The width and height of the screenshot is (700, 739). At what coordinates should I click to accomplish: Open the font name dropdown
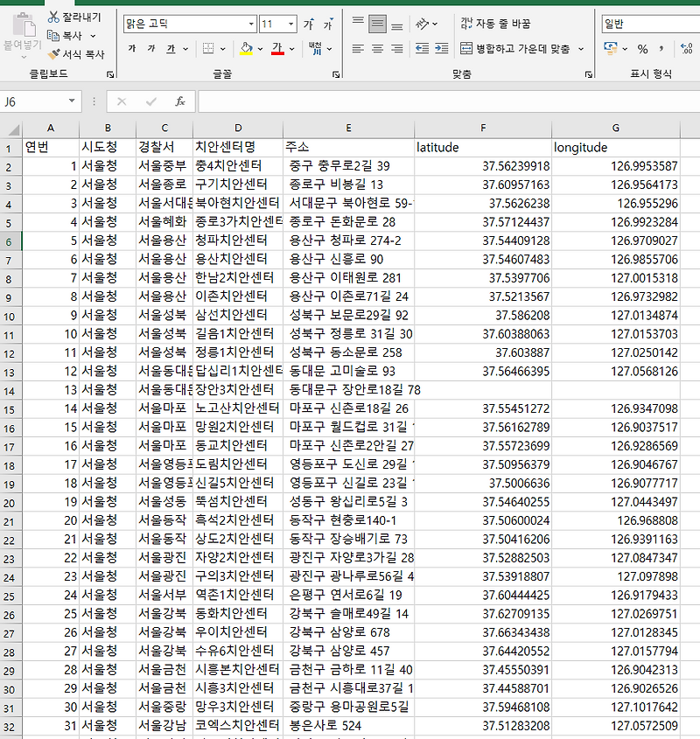click(x=250, y=22)
